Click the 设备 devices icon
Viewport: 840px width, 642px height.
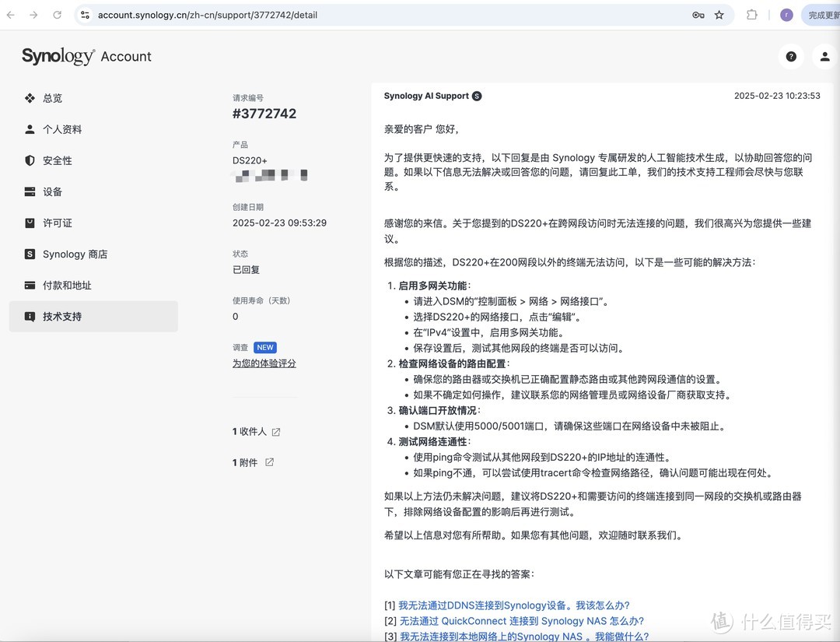30,191
